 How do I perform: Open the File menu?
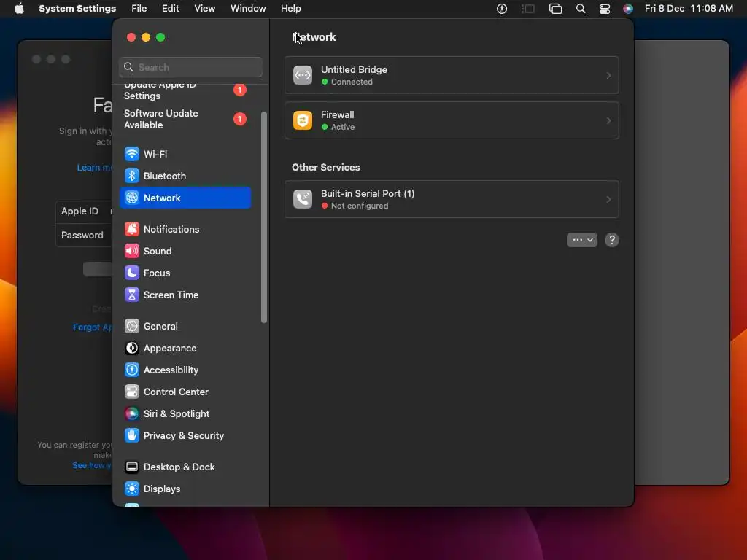tap(139, 9)
